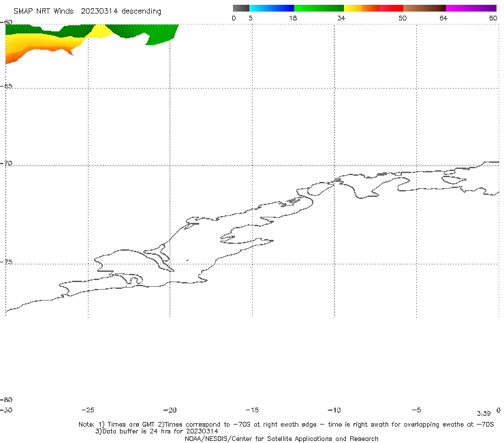Click the latitude label "-70"
Image resolution: width=504 pixels, height=443 pixels.
point(6,164)
